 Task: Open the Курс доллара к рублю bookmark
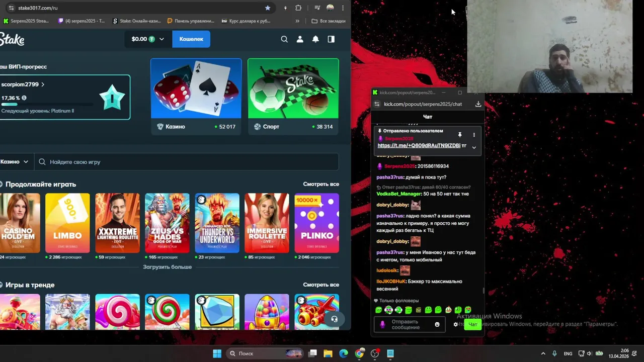(247, 21)
